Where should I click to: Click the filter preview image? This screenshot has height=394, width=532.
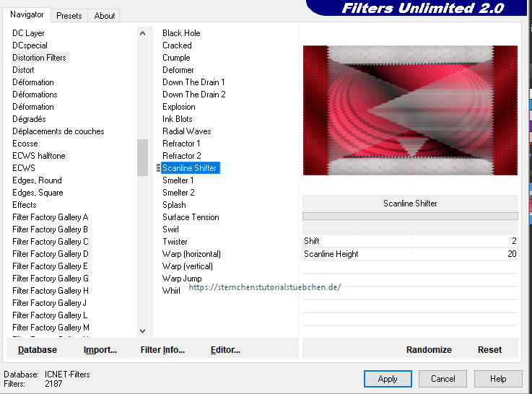[410, 110]
